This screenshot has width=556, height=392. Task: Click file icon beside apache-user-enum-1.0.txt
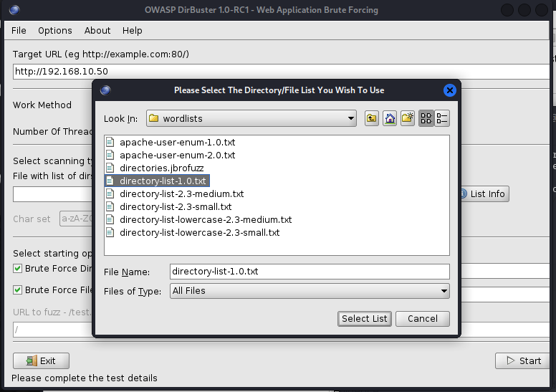(110, 143)
